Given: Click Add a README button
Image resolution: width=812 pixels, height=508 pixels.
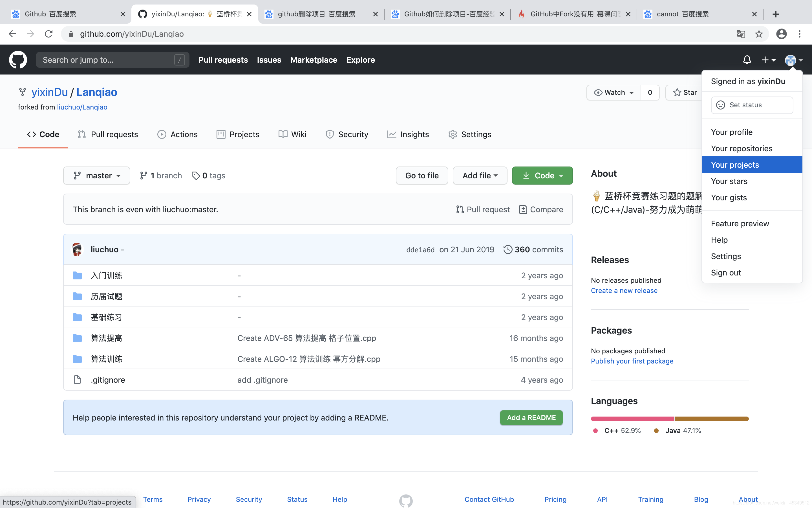Looking at the screenshot, I should pos(531,417).
